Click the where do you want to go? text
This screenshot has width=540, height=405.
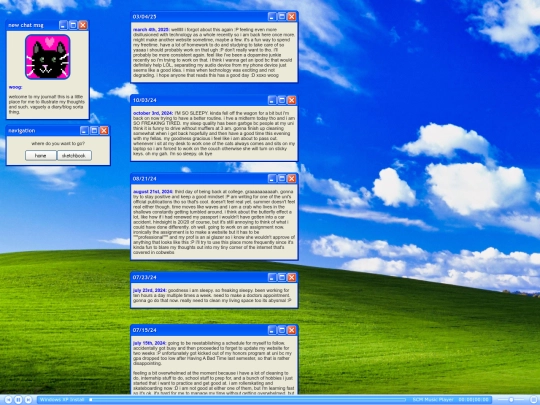coord(58,143)
